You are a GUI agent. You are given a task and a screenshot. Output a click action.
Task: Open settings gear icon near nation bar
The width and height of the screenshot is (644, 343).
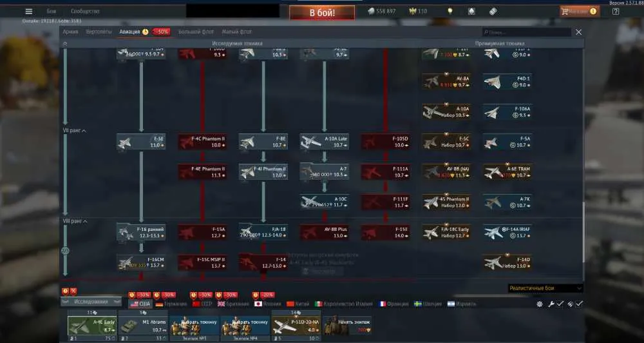coord(539,304)
